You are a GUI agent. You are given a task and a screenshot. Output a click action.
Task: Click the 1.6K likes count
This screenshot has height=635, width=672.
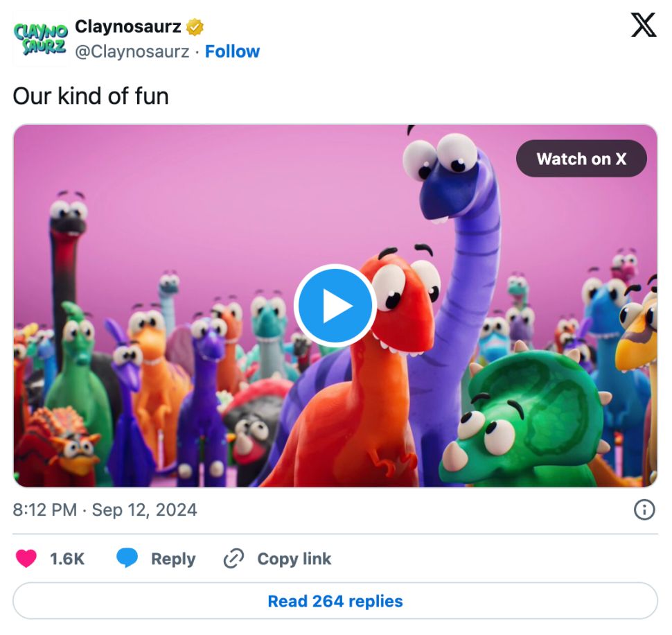point(67,559)
